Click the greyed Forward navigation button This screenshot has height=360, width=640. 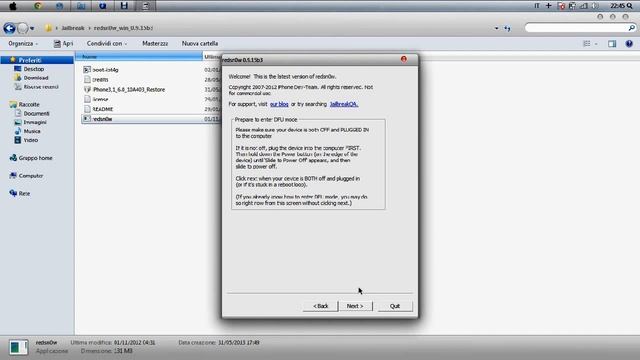point(22,28)
